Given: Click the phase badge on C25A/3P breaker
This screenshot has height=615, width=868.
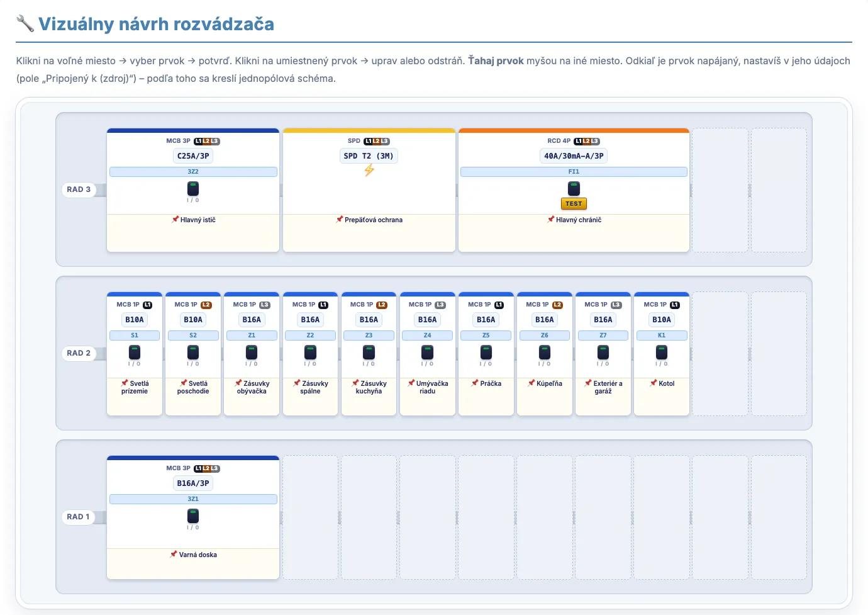Looking at the screenshot, I should 207,141.
